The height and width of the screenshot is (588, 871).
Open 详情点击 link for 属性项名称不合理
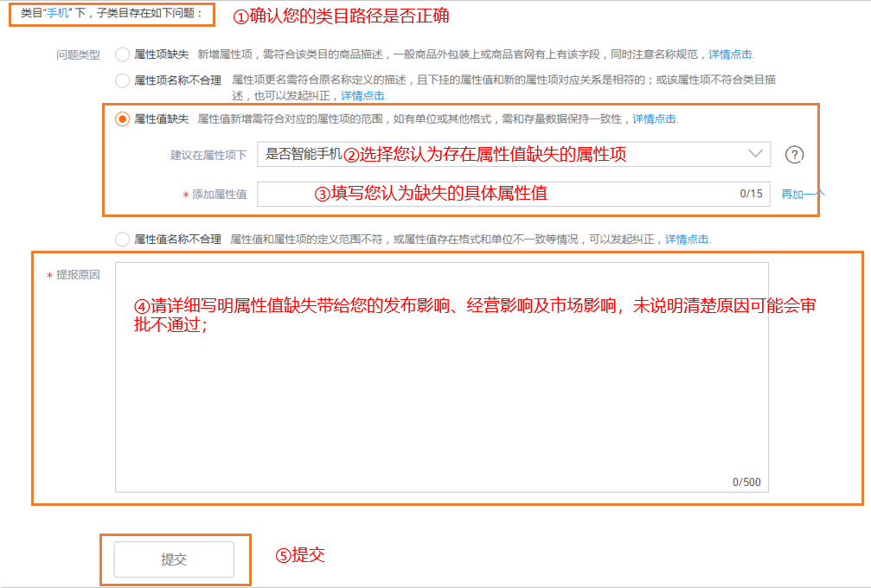click(362, 95)
